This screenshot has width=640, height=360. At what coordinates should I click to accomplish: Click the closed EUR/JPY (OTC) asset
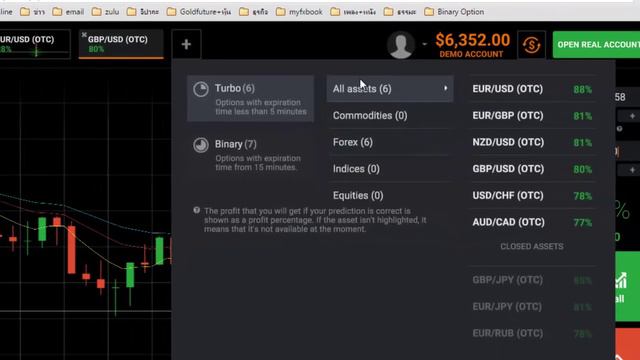coord(532,307)
